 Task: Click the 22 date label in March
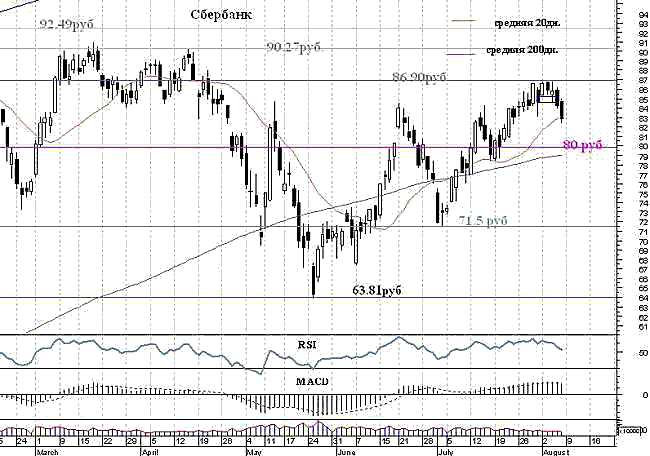108,442
